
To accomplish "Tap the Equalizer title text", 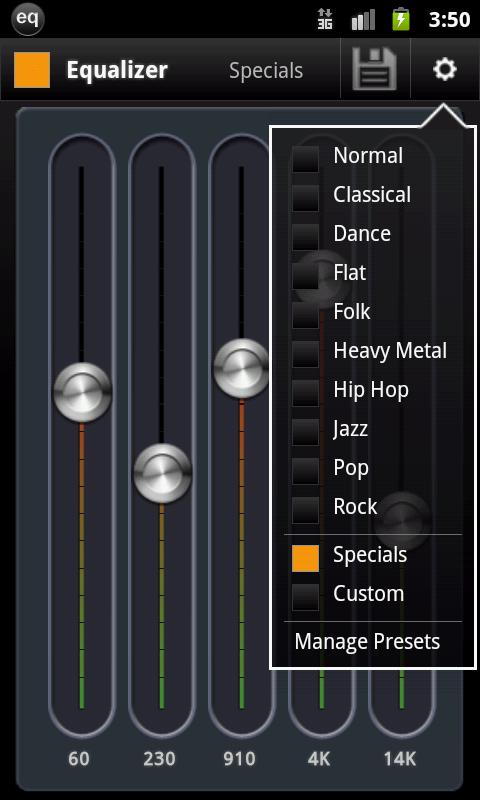I will [x=117, y=70].
